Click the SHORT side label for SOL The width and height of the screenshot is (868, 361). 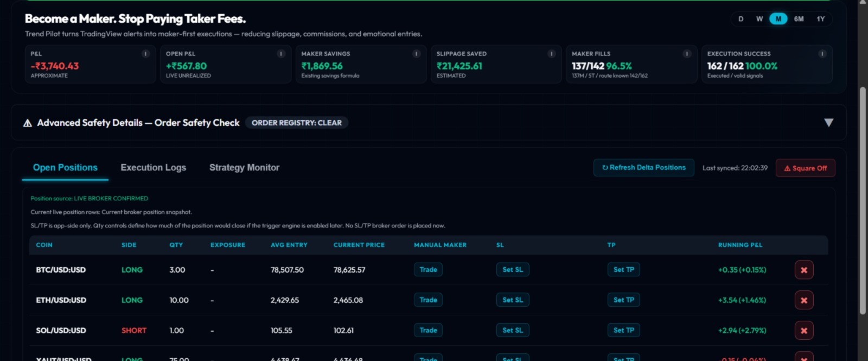[x=134, y=331]
